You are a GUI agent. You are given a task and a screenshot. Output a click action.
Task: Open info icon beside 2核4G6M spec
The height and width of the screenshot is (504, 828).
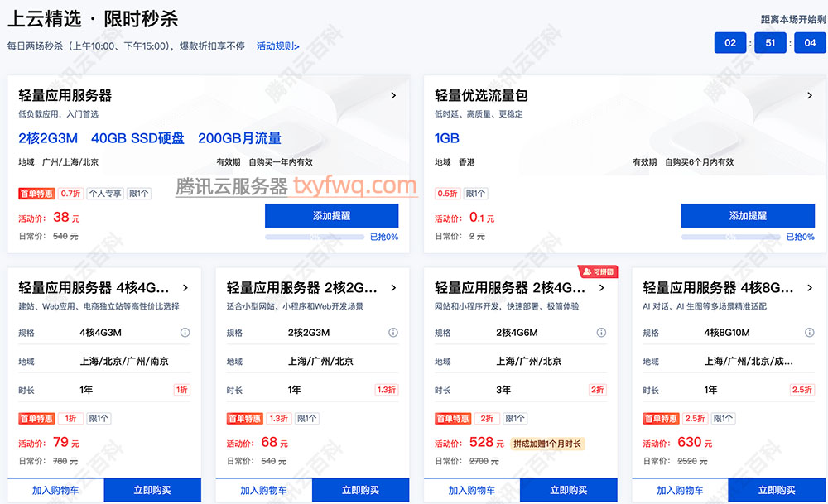tap(601, 333)
